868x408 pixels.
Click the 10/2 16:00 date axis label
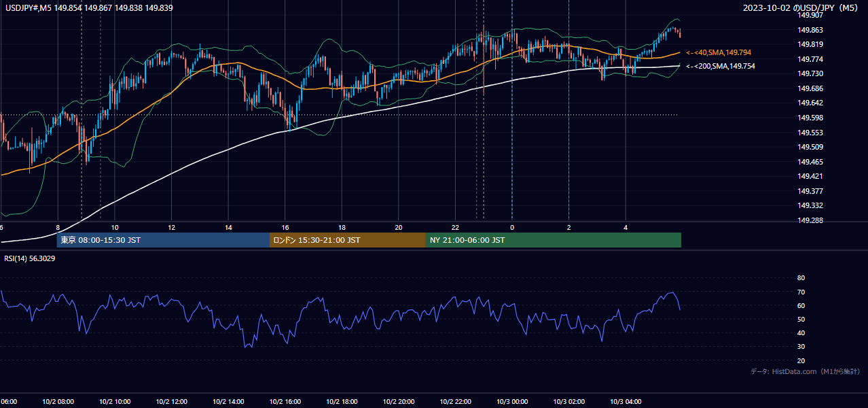(285, 401)
